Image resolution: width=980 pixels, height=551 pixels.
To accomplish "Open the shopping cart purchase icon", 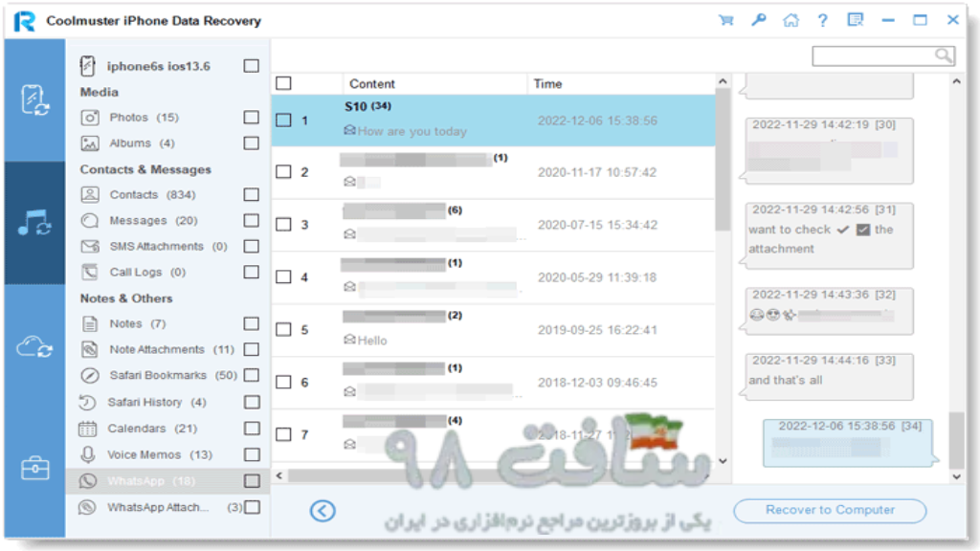I will coord(726,20).
